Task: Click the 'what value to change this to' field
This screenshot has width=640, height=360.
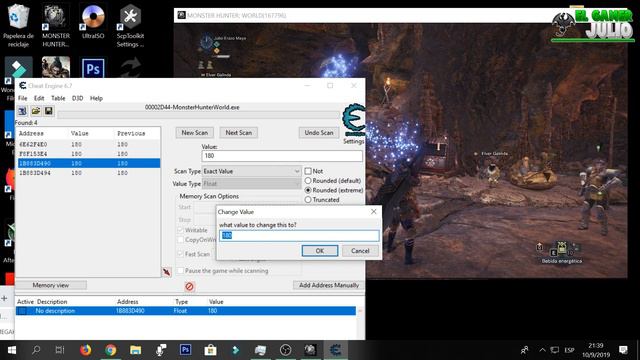Action: point(299,236)
